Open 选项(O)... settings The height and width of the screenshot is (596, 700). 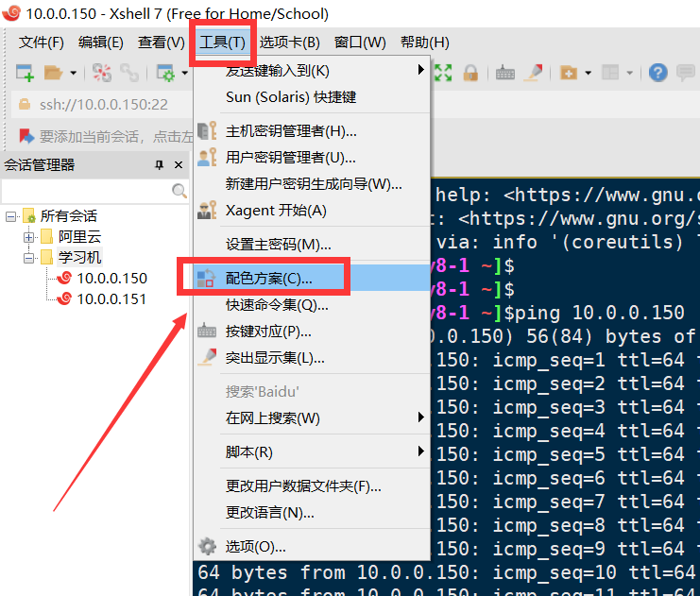pyautogui.click(x=312, y=547)
